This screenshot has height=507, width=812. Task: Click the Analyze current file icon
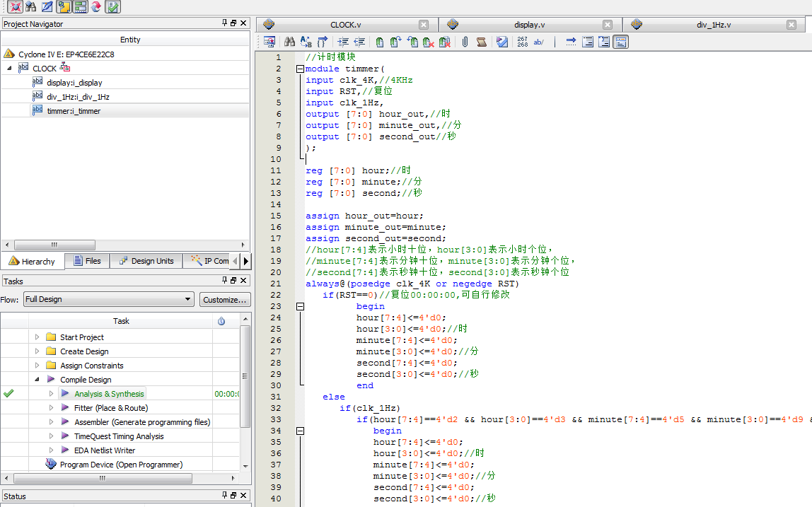pos(501,42)
